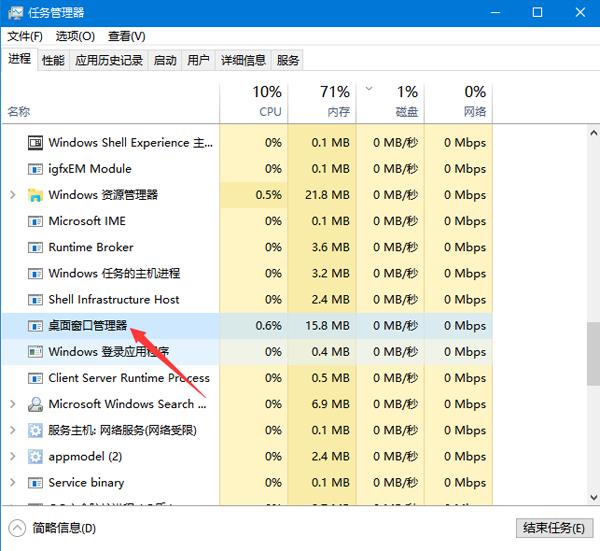
Task: Expand the Windows 资源管理器 process group
Action: coord(13,195)
